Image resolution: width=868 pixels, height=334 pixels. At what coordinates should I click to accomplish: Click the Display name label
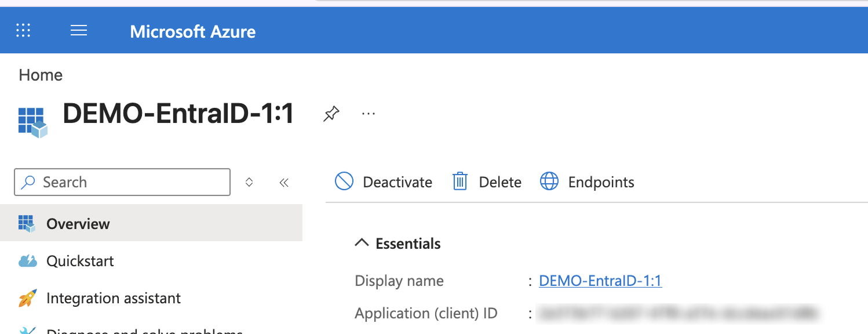[x=399, y=281]
